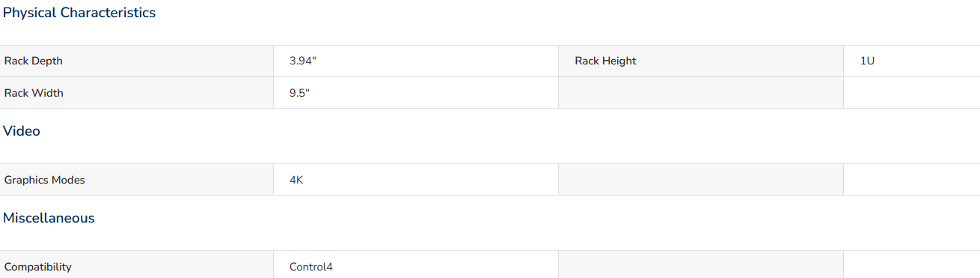Click the Physical Characteristics section heading
This screenshot has height=278, width=980.
(79, 13)
